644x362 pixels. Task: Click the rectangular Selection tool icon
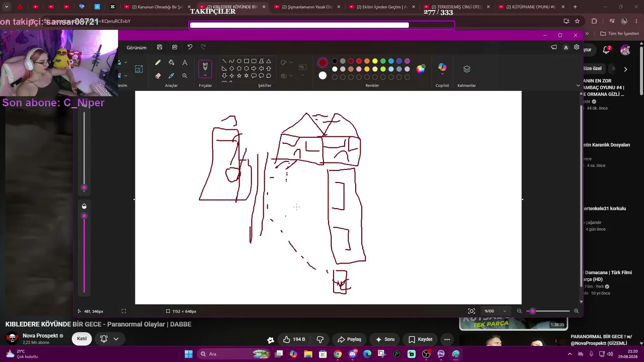[x=139, y=69]
